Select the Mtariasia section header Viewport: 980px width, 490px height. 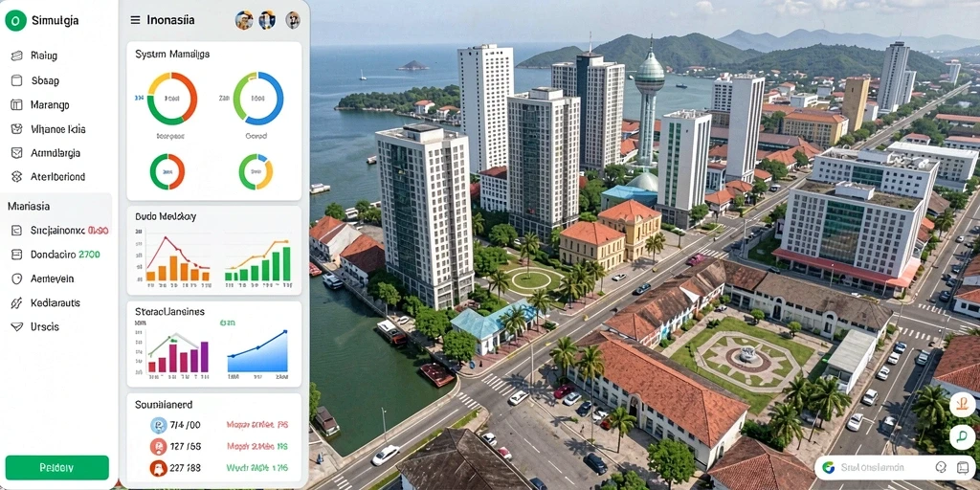29,206
